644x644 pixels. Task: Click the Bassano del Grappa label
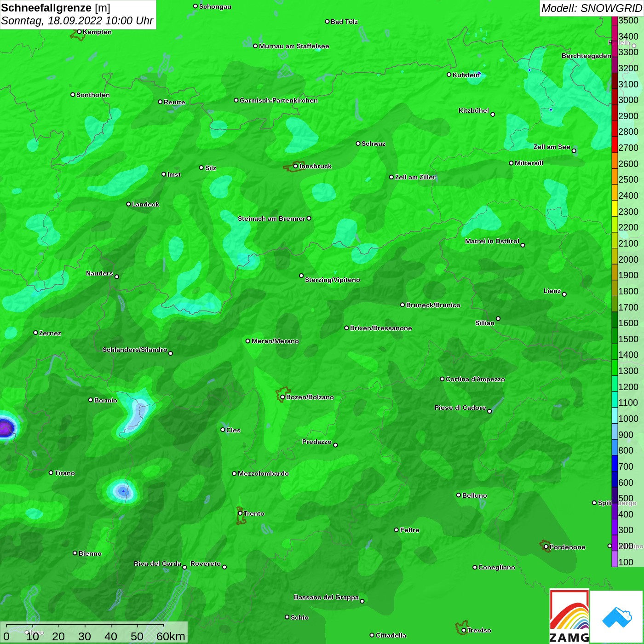pos(326,597)
